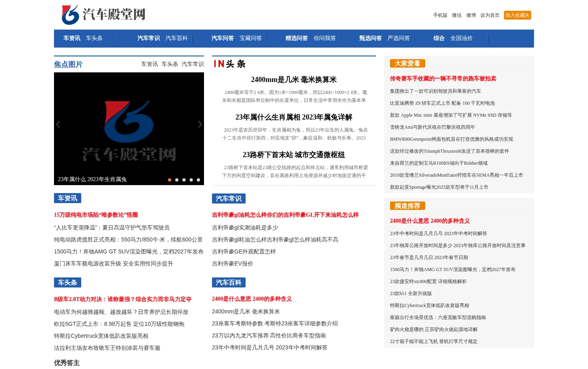Advance carousel with right arrow

[200, 124]
